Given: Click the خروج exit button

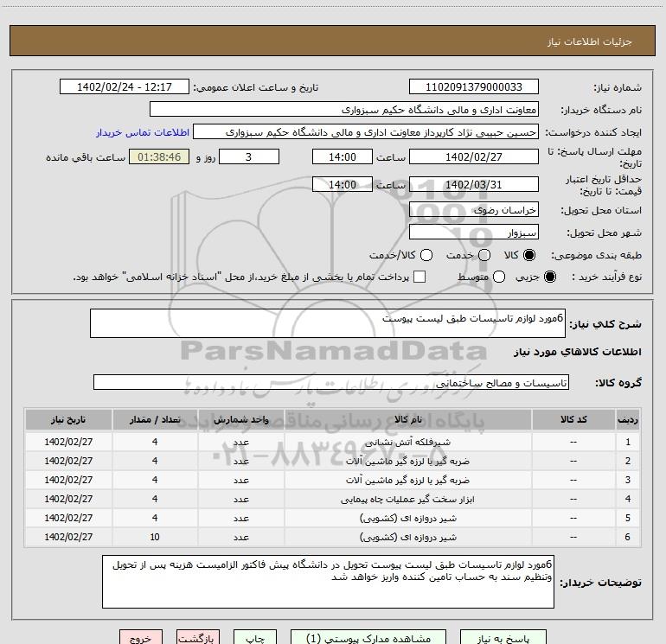Looking at the screenshot, I should tap(141, 638).
